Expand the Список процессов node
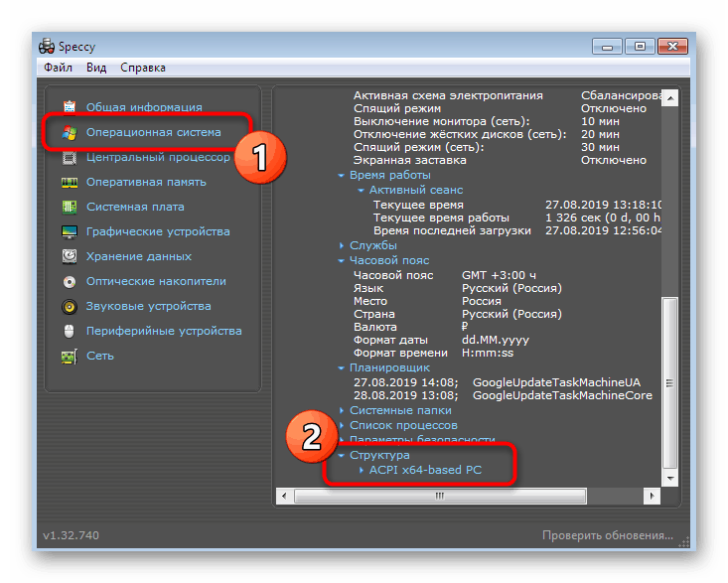728x583 pixels. coord(342,426)
